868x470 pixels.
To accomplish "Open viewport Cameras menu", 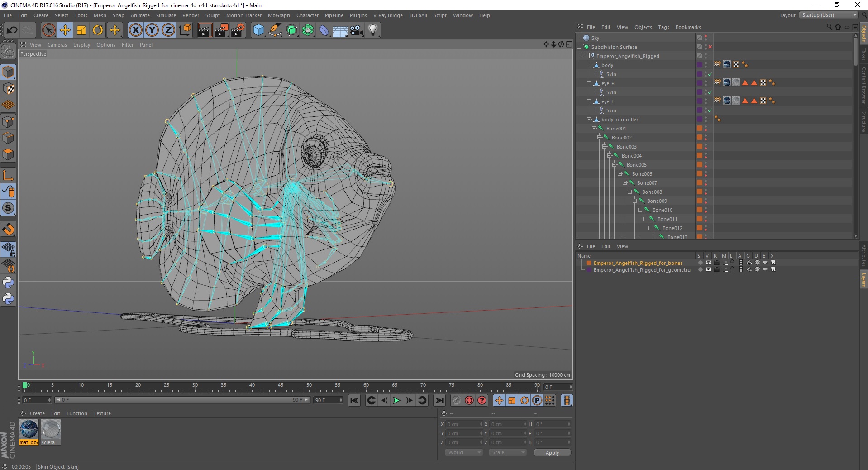I will click(57, 45).
